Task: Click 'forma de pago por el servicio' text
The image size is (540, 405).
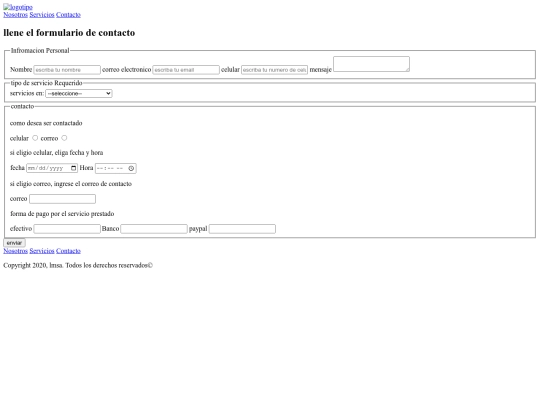Action: click(x=62, y=214)
